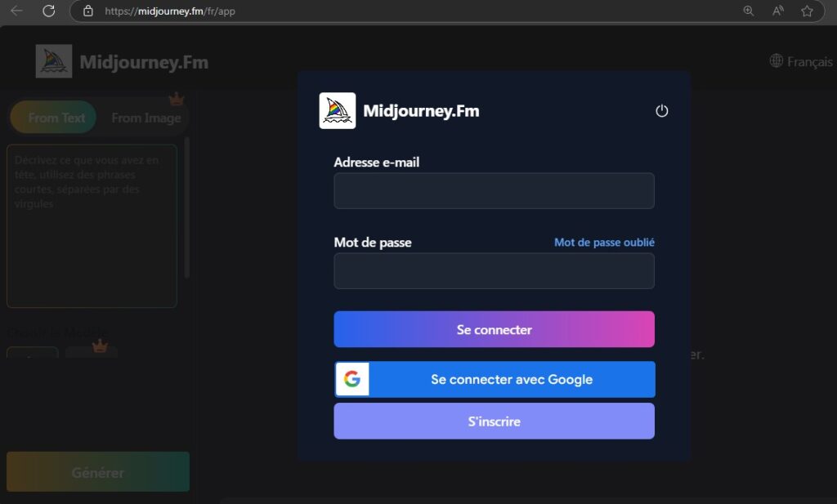Focus the Adresse e-mail input field
The height and width of the screenshot is (504, 837).
pyautogui.click(x=495, y=190)
